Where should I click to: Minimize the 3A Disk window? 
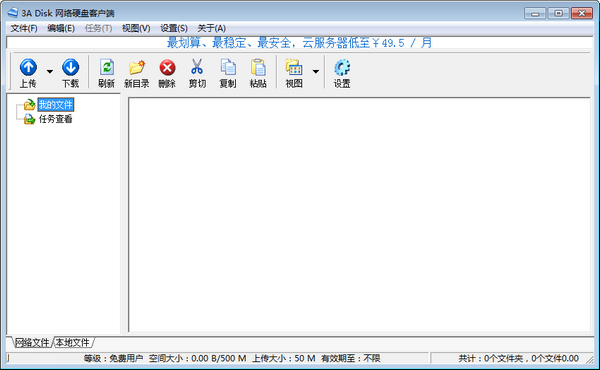coord(535,13)
